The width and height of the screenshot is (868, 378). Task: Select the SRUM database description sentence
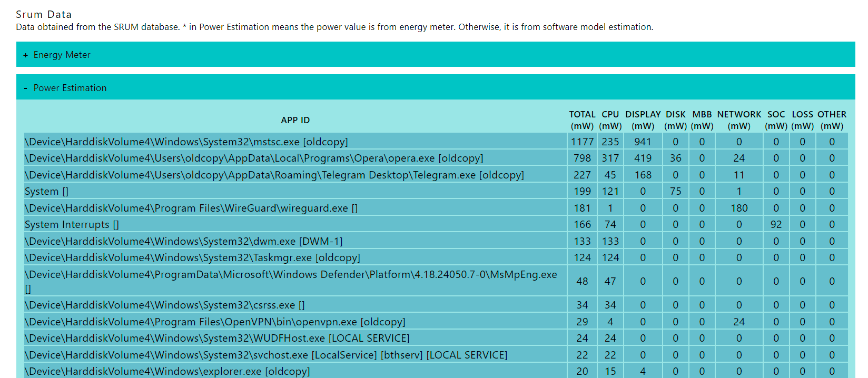coord(334,27)
